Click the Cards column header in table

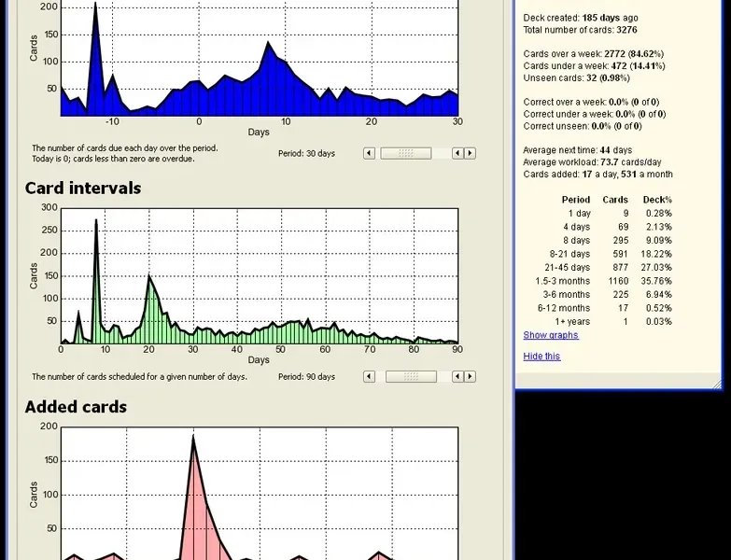tap(615, 200)
